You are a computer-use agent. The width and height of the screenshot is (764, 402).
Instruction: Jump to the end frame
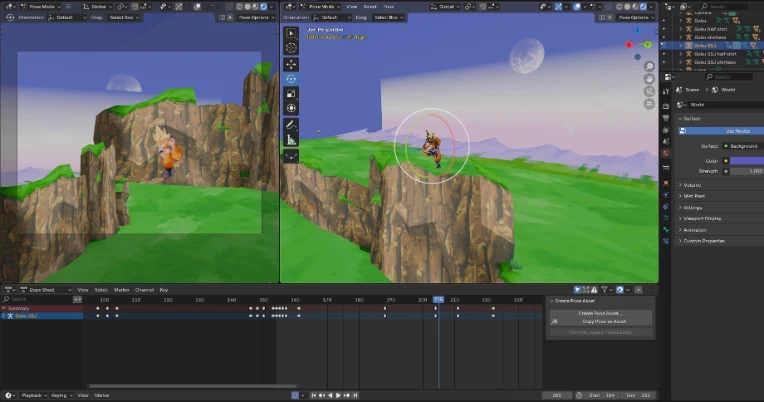(x=355, y=395)
